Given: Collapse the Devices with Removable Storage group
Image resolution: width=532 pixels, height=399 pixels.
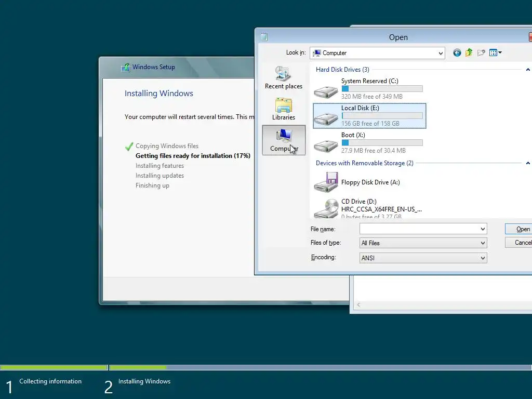Looking at the screenshot, I should [528, 163].
